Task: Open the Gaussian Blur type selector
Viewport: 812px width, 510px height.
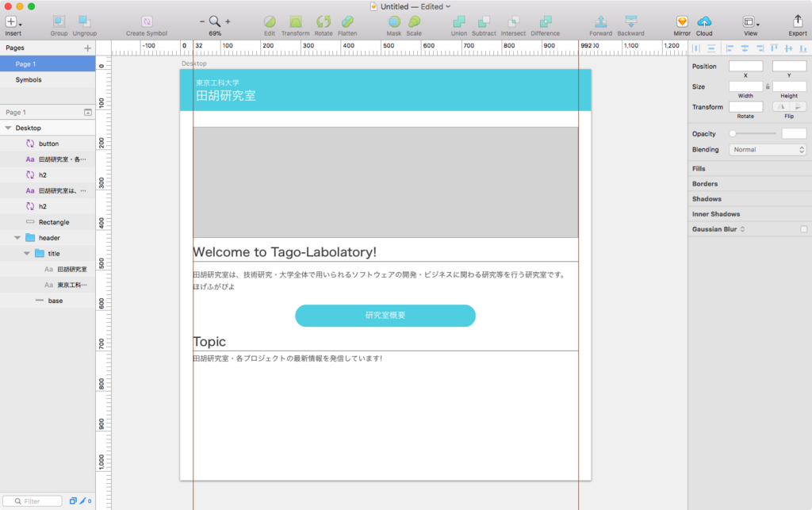Action: [x=742, y=229]
